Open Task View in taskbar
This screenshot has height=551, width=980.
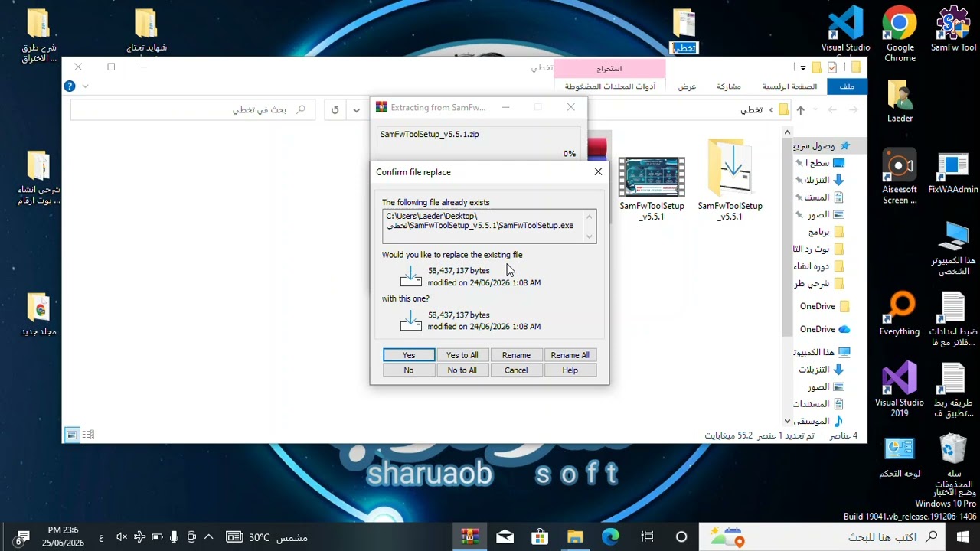click(647, 537)
